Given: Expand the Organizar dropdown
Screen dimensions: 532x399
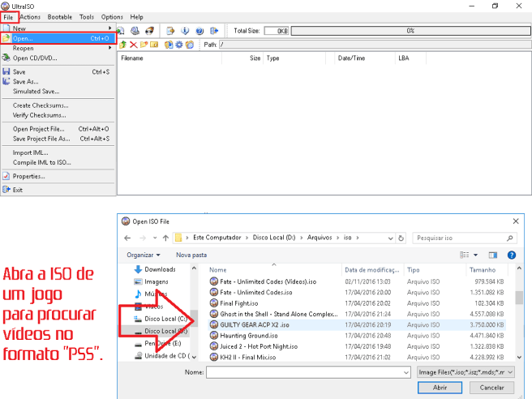Looking at the screenshot, I should [x=144, y=255].
